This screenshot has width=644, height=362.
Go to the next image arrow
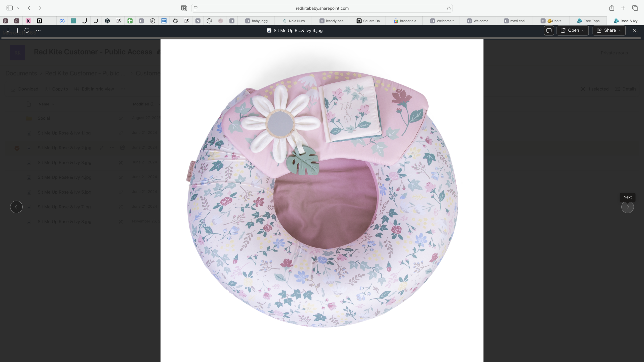pyautogui.click(x=627, y=207)
